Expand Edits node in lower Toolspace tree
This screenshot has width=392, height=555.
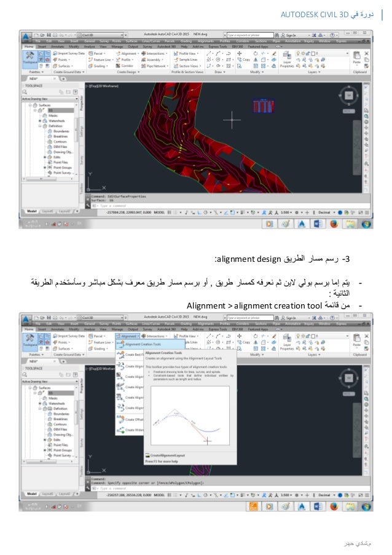[45, 440]
